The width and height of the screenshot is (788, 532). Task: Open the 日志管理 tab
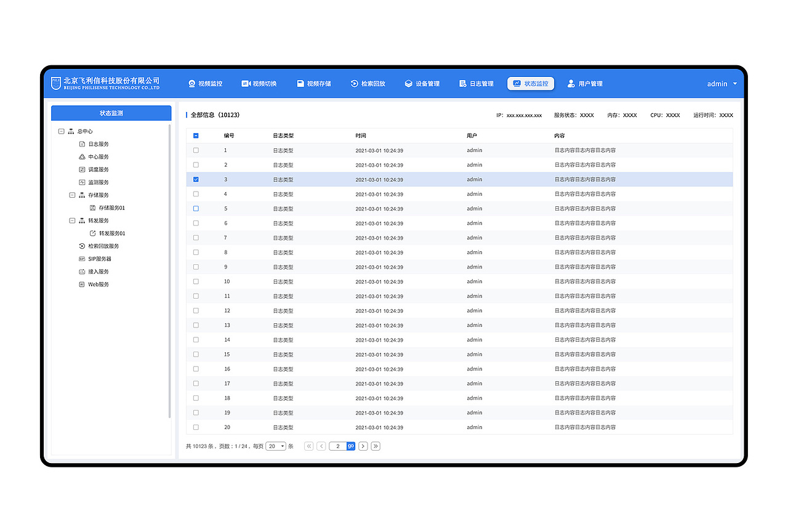476,84
